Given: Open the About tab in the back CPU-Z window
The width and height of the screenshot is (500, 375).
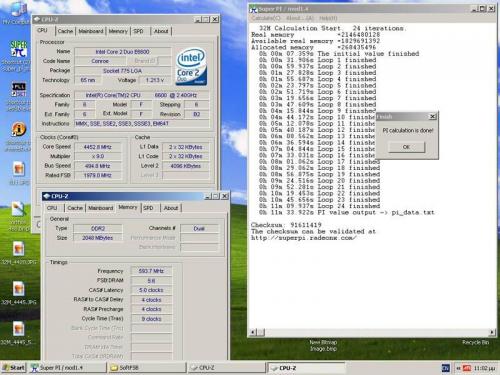Looking at the screenshot, I should [x=161, y=31].
